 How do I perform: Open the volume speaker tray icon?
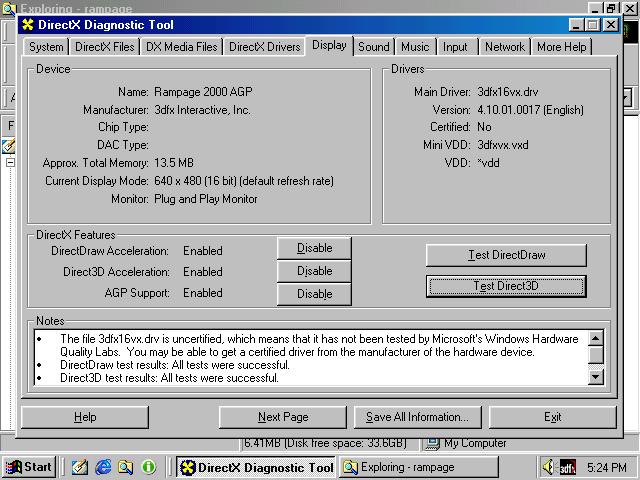tap(549, 467)
